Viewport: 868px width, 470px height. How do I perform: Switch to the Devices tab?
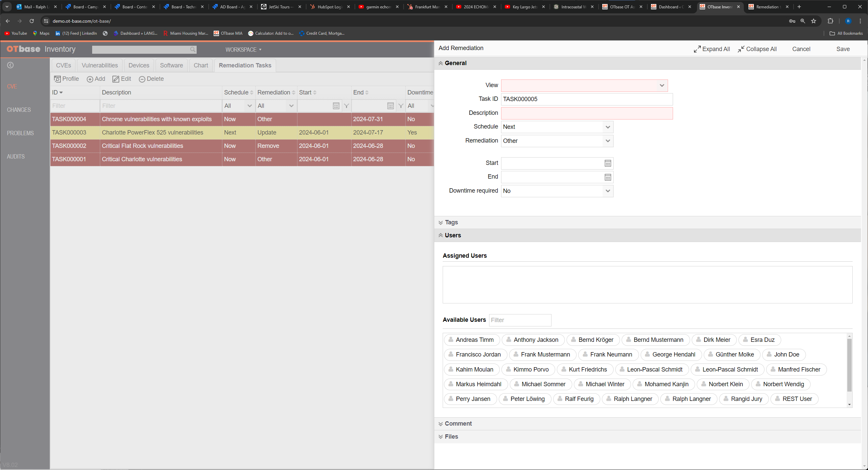[139, 65]
